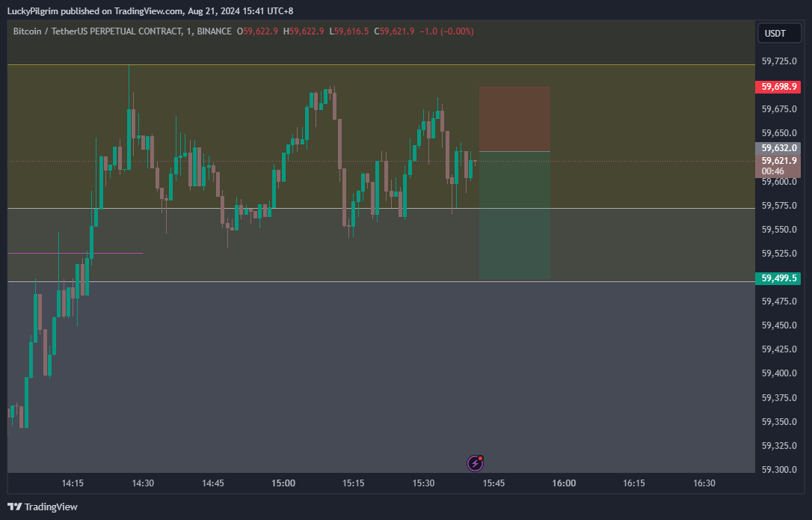Screen dimensions: 812x520
Task: Click the 15:00 time axis label
Action: pos(283,483)
